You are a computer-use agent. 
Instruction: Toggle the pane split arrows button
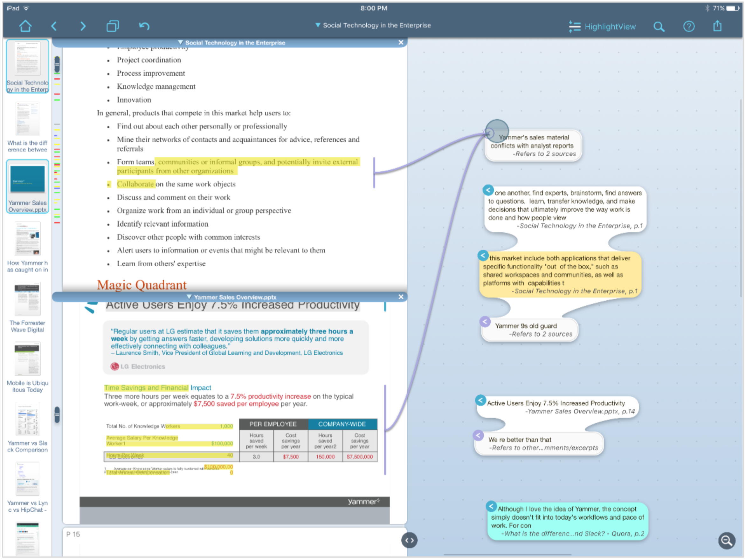pos(410,541)
